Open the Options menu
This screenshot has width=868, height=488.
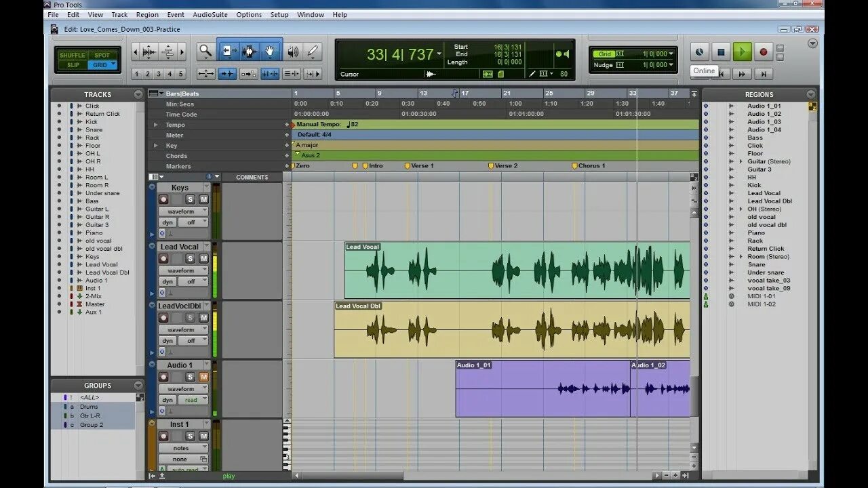click(249, 14)
